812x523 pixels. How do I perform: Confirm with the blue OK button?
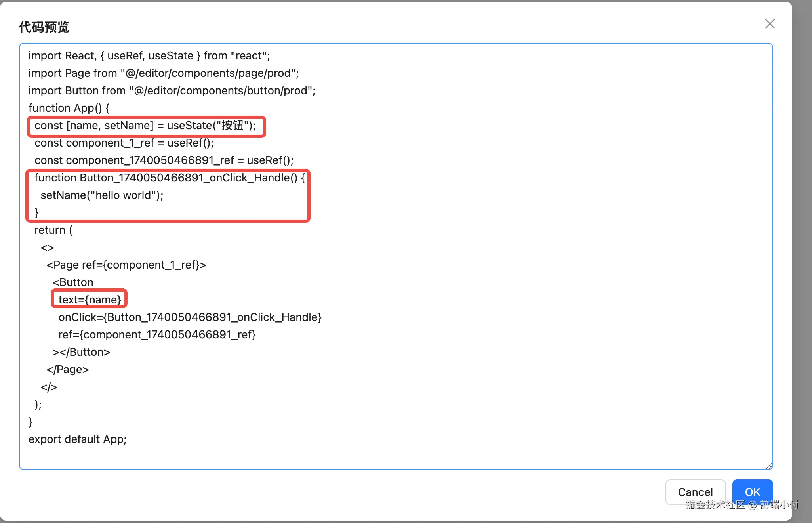coord(752,492)
